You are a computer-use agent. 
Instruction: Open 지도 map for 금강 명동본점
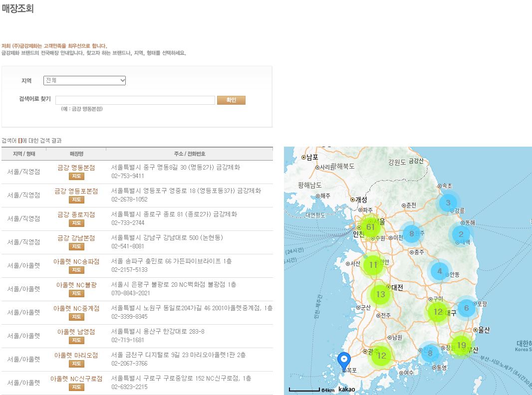[77, 176]
